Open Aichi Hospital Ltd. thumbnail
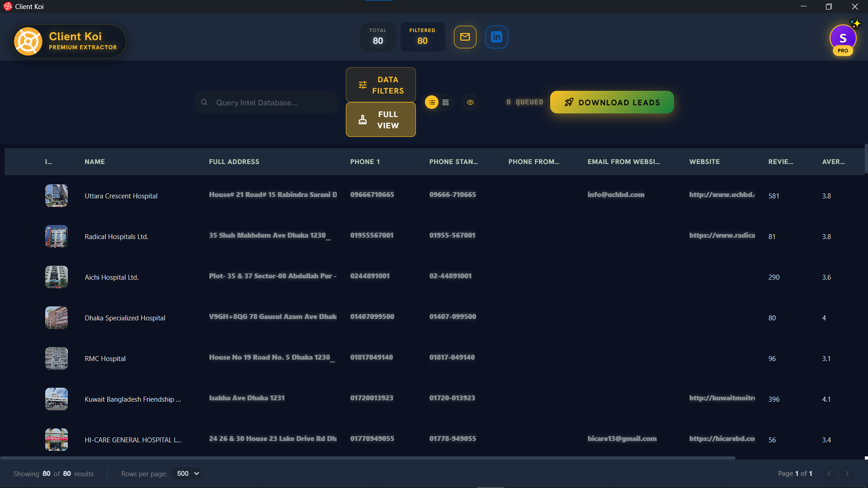Image resolution: width=868 pixels, height=488 pixels. (57, 277)
